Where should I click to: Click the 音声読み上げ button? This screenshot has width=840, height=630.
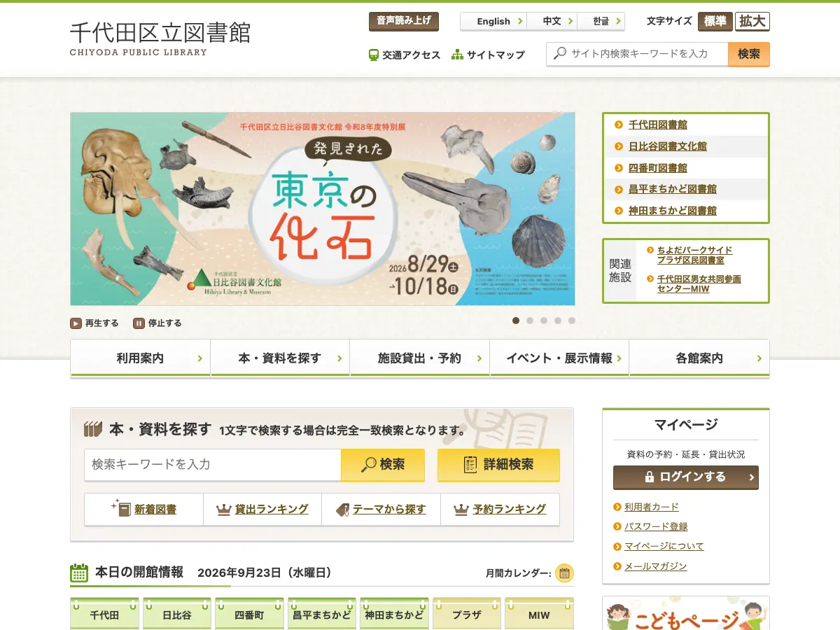tap(404, 21)
